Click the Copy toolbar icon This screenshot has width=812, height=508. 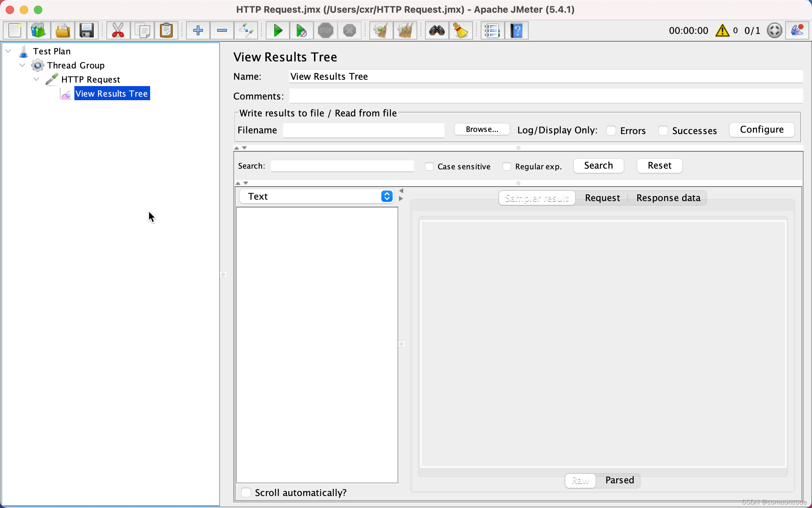[x=142, y=30]
